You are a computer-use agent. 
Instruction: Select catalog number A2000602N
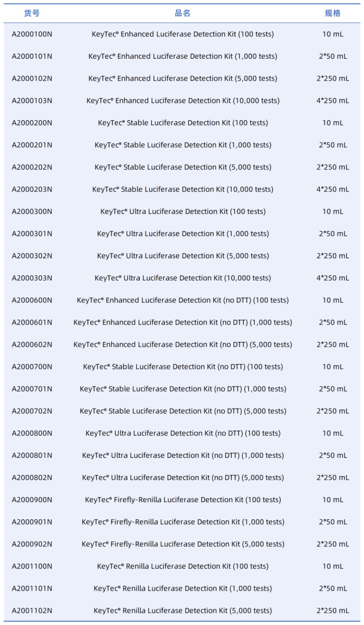(32, 345)
